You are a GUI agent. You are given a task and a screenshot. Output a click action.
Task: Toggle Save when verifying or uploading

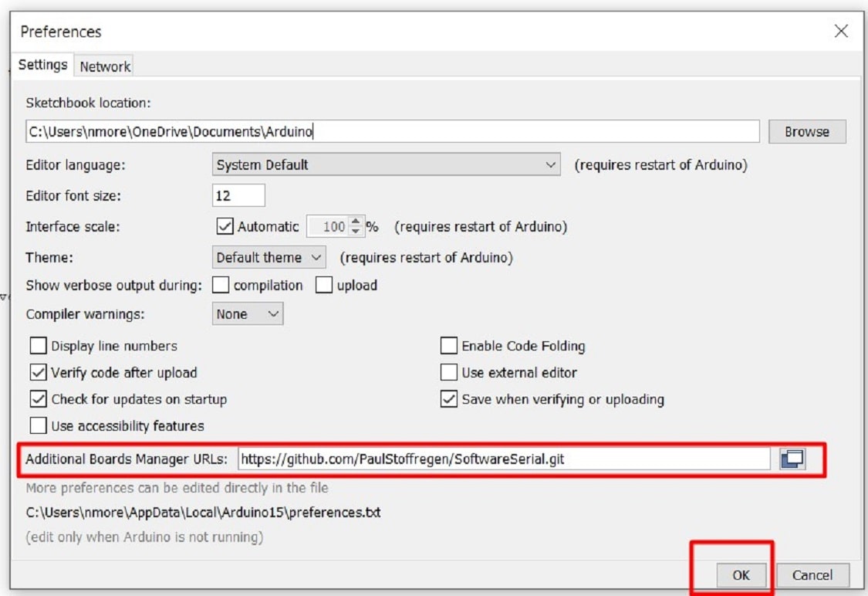[x=449, y=399]
